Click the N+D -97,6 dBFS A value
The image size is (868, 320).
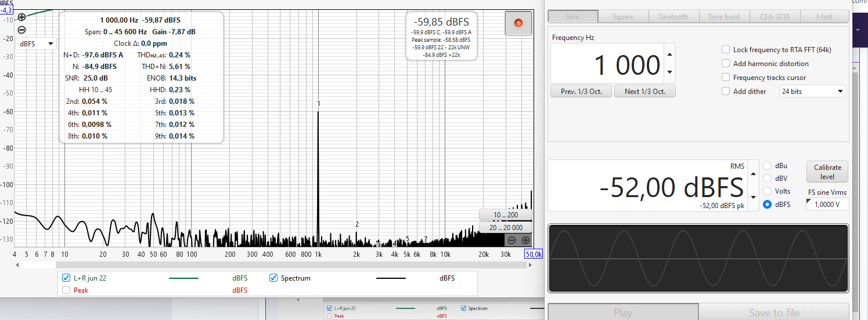coord(103,55)
